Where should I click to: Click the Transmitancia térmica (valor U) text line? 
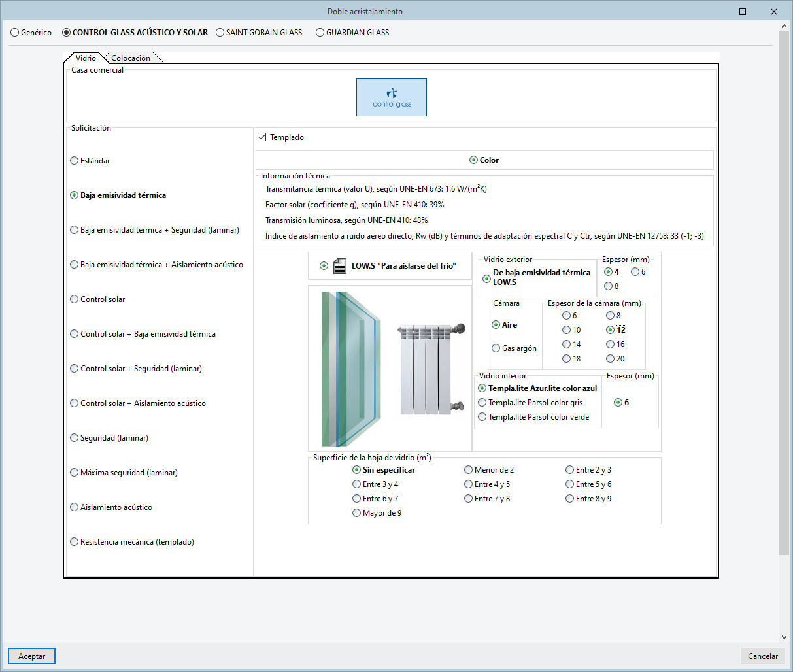(x=376, y=189)
